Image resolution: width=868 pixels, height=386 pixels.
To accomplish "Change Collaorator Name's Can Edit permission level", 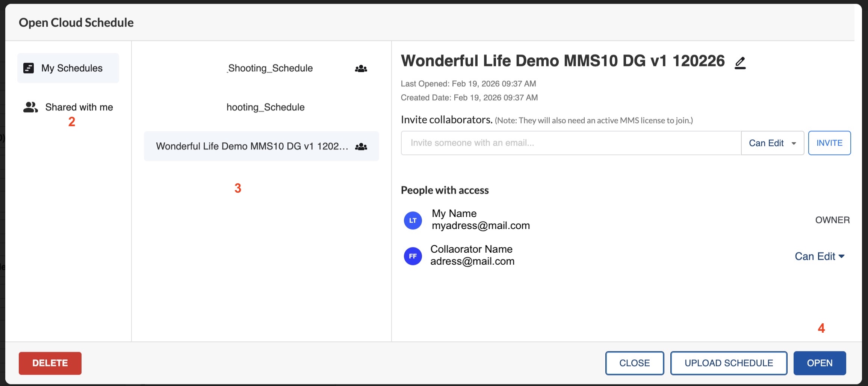I will click(x=820, y=256).
